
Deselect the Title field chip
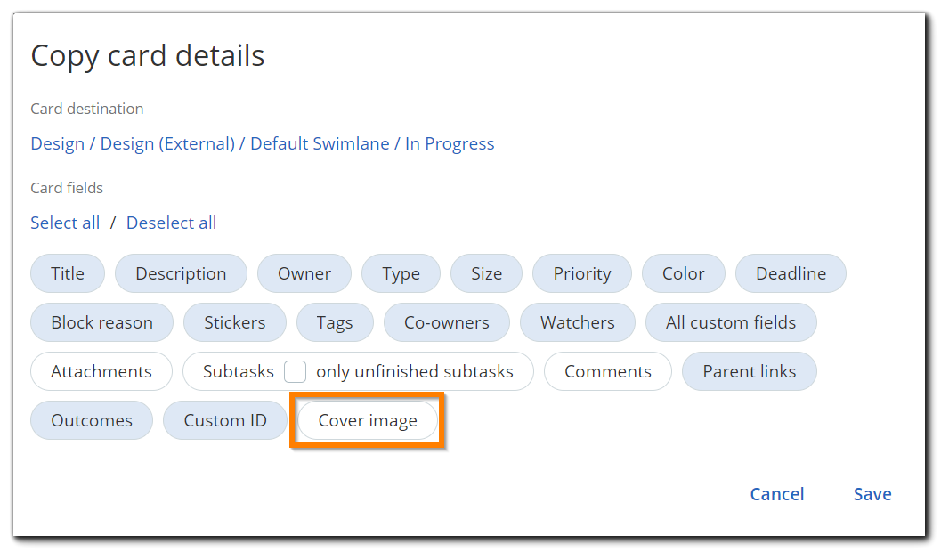pyautogui.click(x=67, y=273)
